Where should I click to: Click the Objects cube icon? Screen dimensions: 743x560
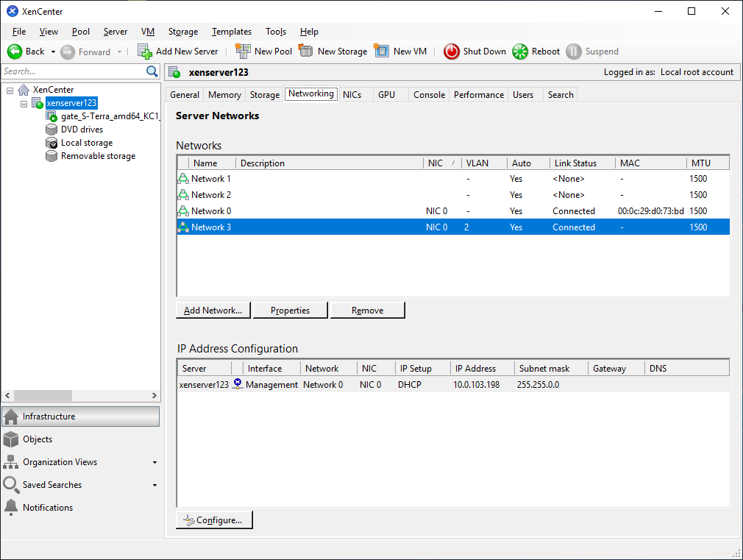pyautogui.click(x=10, y=439)
